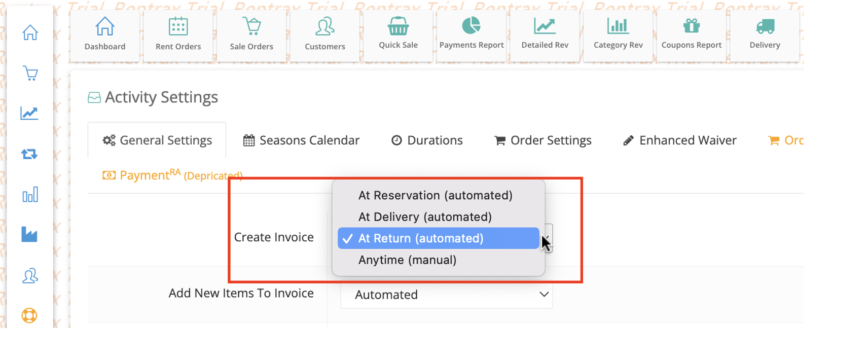Expand Add New Items To Invoice dropdown
The width and height of the screenshot is (868, 362).
(447, 295)
